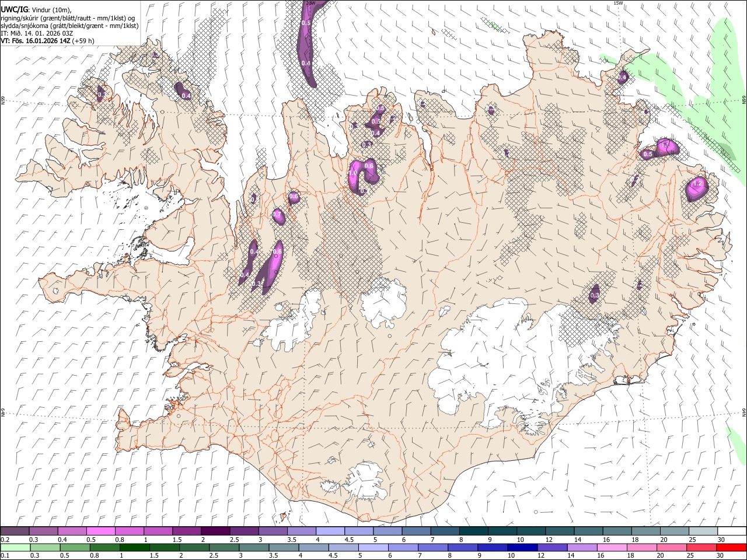This screenshot has width=747, height=560.
Task: Click the VT: Fös. 16.01.2026 14Z (+59 h) line
Action: [47, 41]
